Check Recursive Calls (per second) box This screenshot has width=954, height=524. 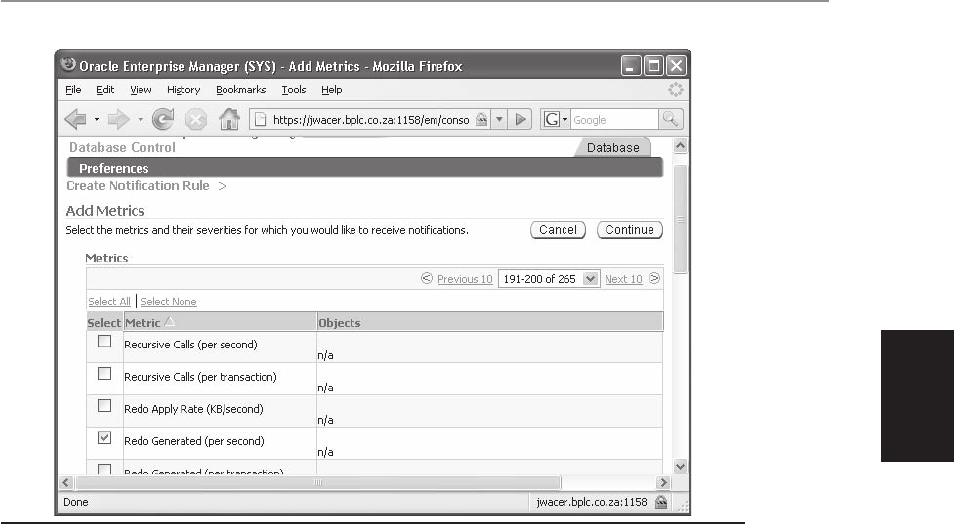click(105, 341)
